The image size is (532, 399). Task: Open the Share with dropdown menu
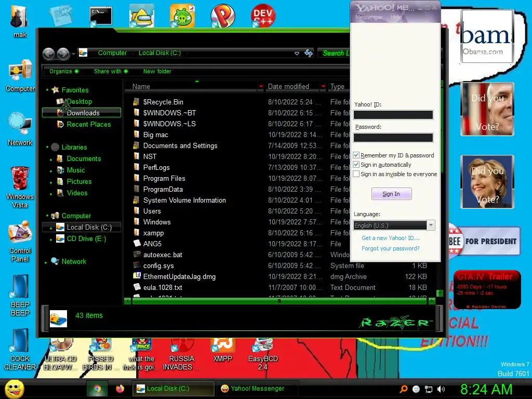coord(111,71)
